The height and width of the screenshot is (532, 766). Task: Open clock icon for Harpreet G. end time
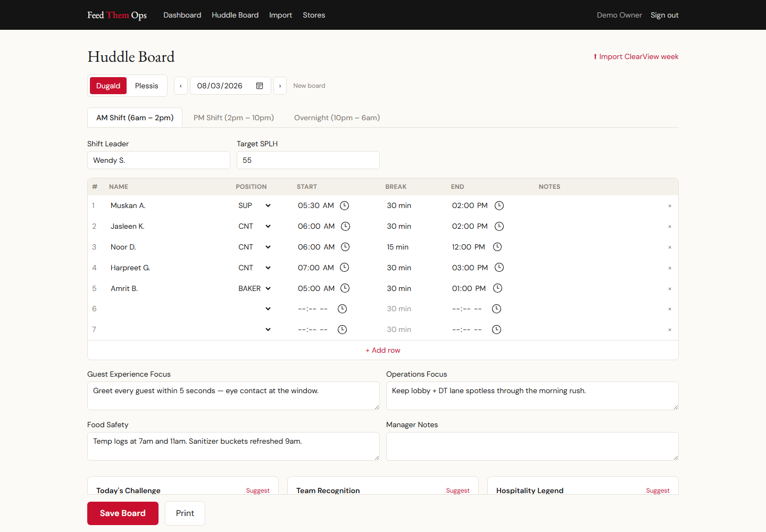click(499, 268)
